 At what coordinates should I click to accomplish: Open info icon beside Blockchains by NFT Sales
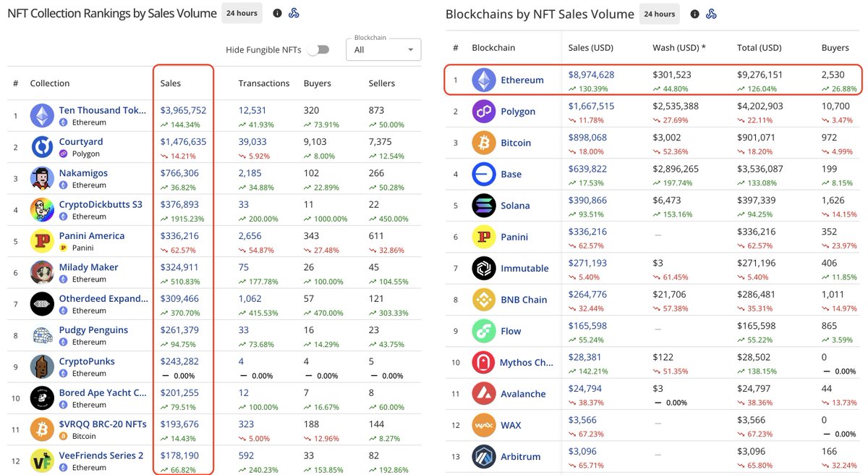point(695,14)
